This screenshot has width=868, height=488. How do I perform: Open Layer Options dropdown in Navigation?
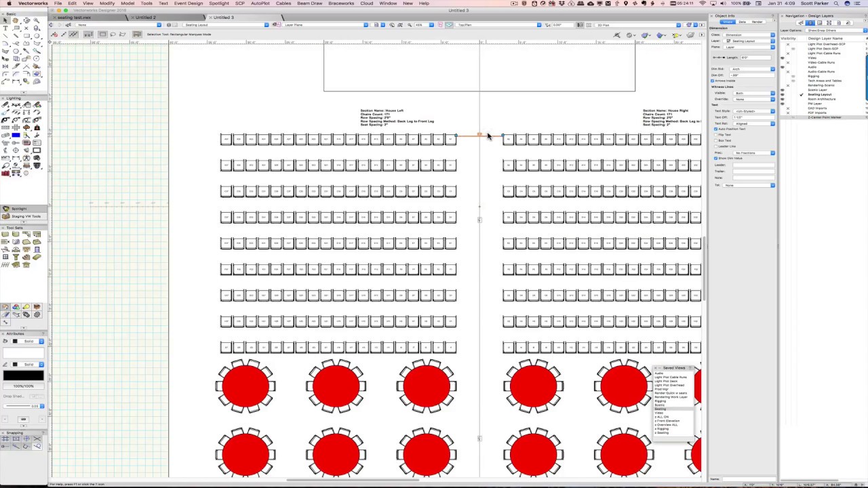coord(836,30)
